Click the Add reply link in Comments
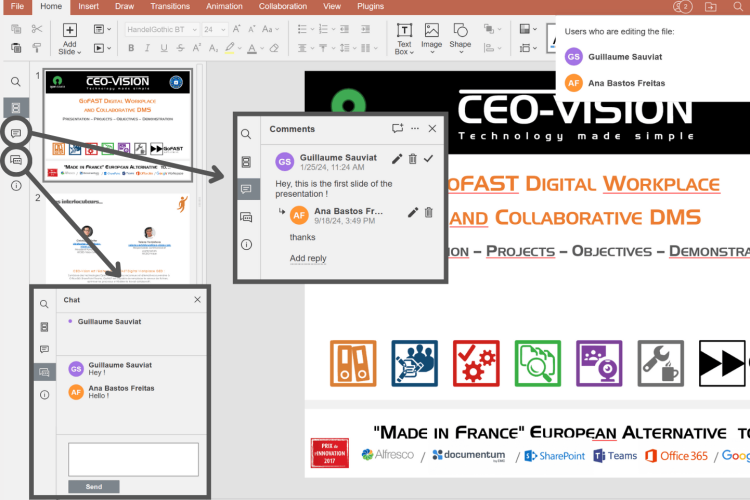750x500 pixels. click(308, 258)
